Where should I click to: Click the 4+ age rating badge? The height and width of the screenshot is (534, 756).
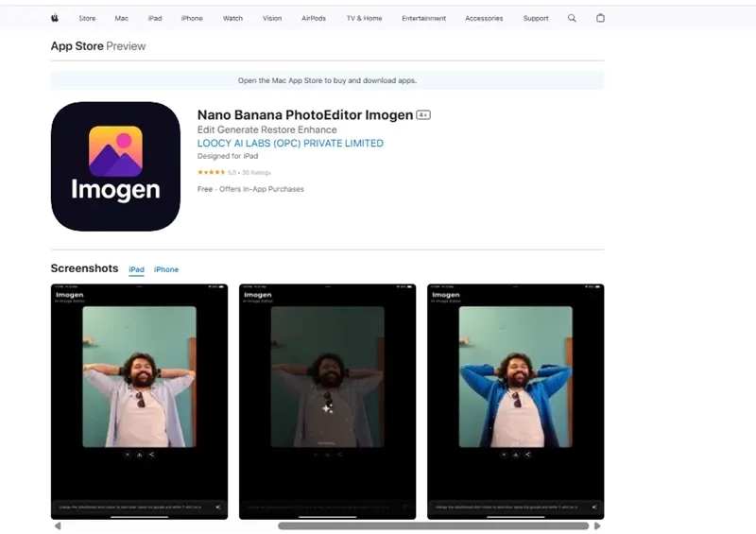pos(423,115)
